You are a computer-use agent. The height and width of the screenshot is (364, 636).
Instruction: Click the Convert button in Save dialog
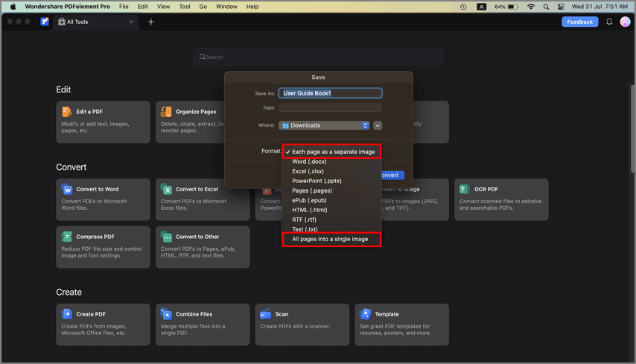point(392,175)
